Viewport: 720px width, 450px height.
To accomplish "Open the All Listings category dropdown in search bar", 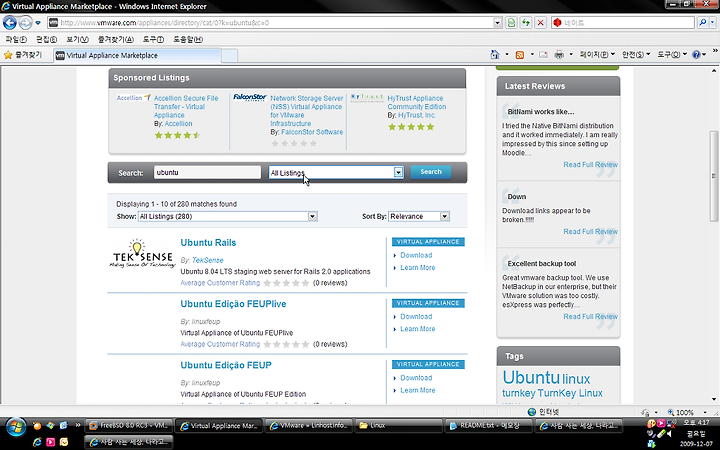I will pyautogui.click(x=398, y=173).
